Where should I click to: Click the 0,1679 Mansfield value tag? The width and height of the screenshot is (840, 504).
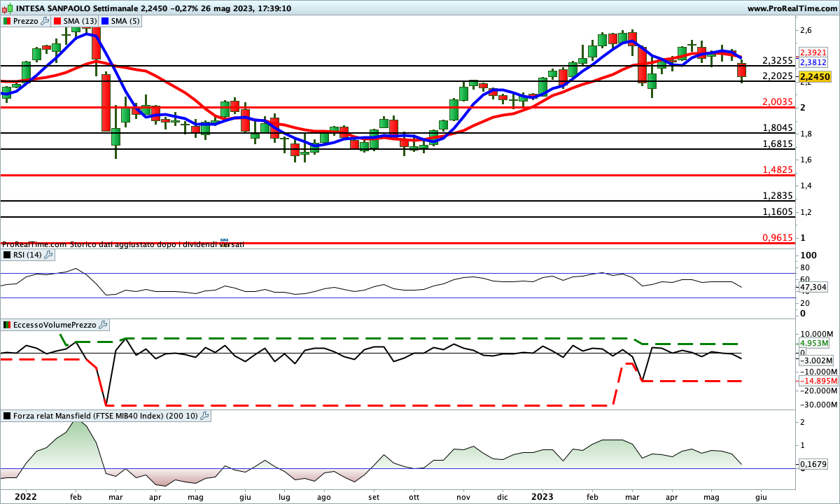[813, 463]
